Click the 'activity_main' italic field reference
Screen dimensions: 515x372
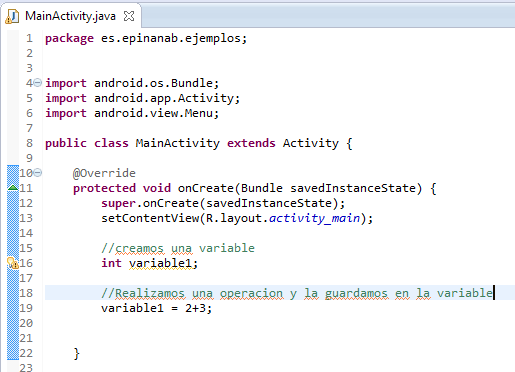pos(315,218)
